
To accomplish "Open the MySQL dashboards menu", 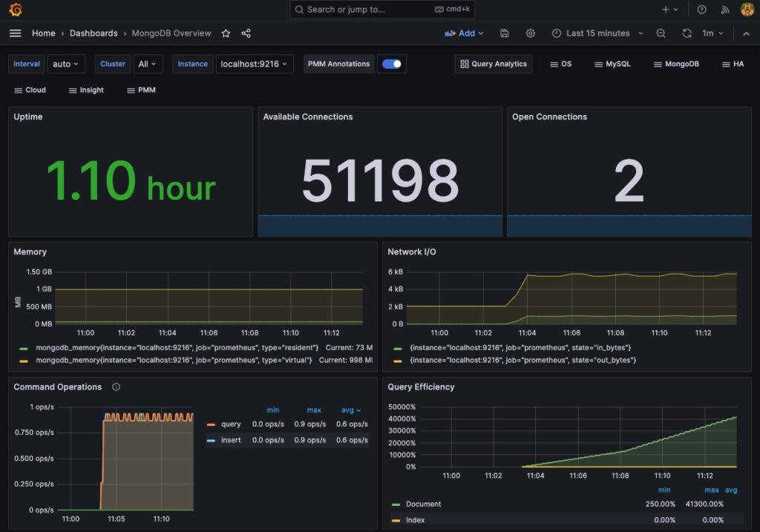I will (612, 64).
